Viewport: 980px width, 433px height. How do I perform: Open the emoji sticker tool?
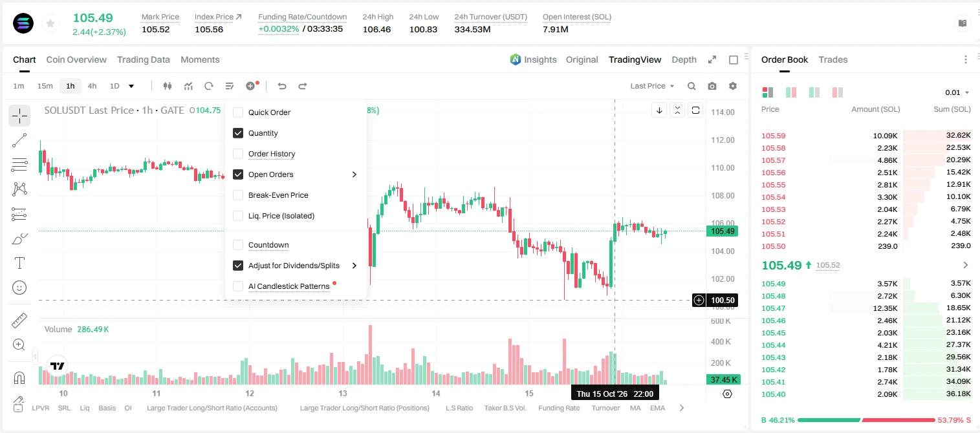click(19, 288)
